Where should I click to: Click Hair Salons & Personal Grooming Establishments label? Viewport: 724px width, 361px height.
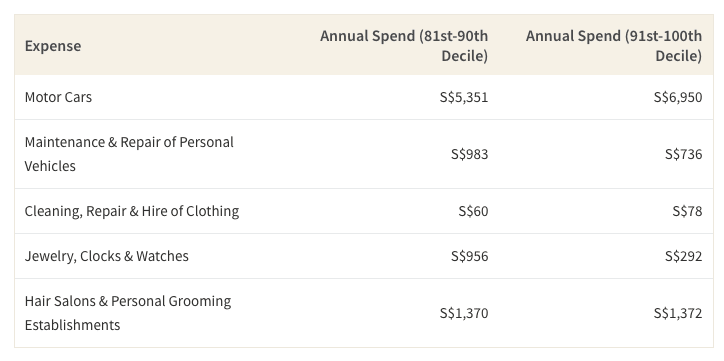click(x=128, y=313)
